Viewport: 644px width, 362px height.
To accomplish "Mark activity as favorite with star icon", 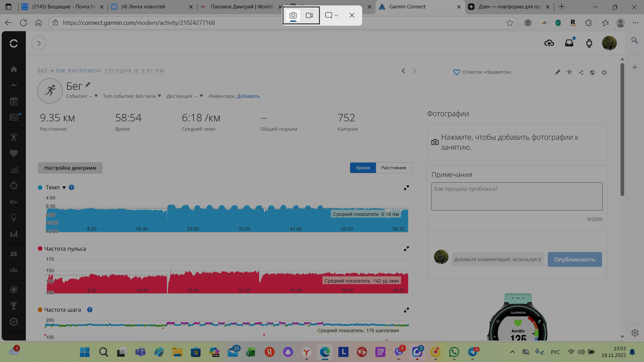I will 569,72.
